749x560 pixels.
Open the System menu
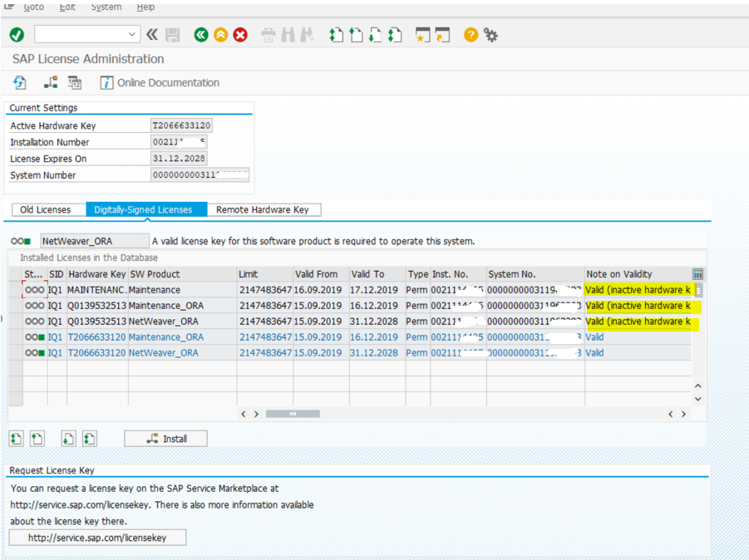(106, 7)
